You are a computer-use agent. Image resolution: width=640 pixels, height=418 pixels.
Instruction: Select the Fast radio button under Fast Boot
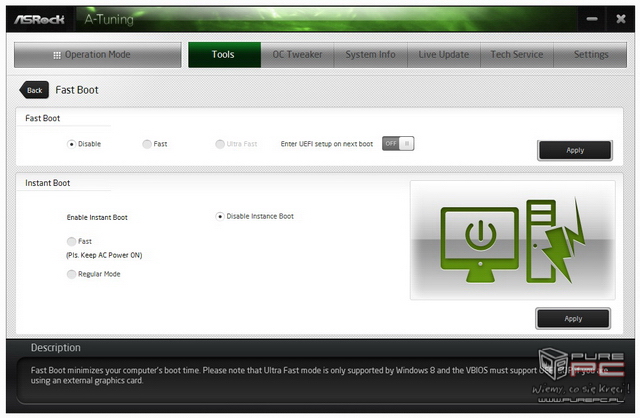(147, 144)
